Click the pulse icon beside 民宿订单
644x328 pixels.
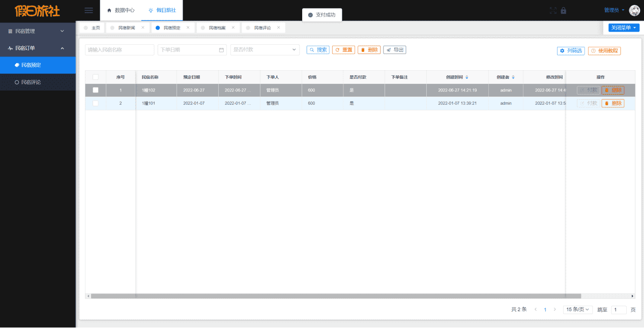pos(10,48)
